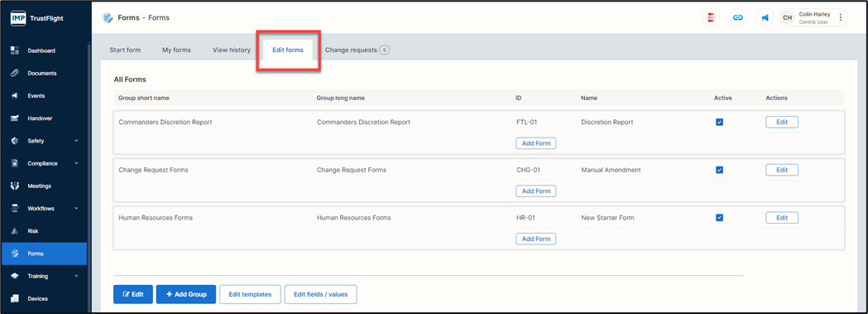Open the Handover icon in sidebar

tap(15, 118)
